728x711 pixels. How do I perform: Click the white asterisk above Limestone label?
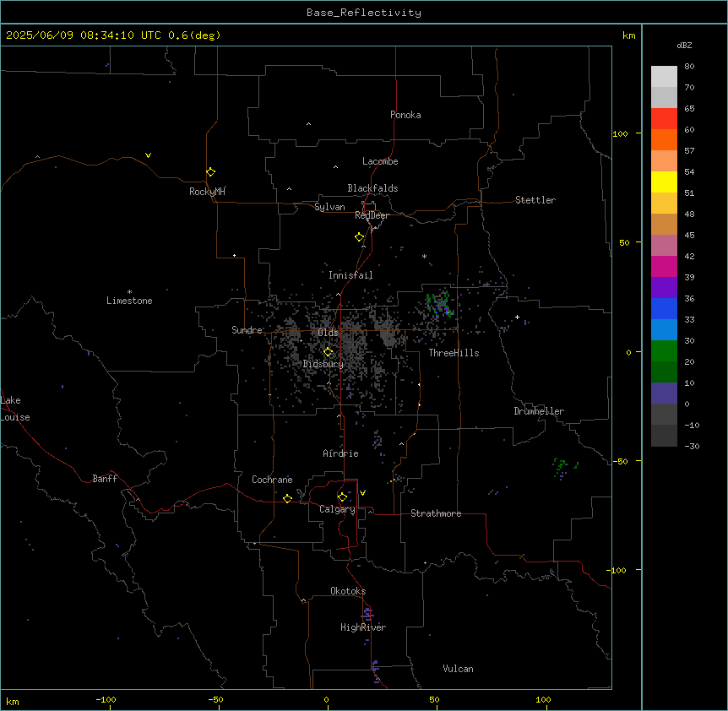(x=129, y=292)
